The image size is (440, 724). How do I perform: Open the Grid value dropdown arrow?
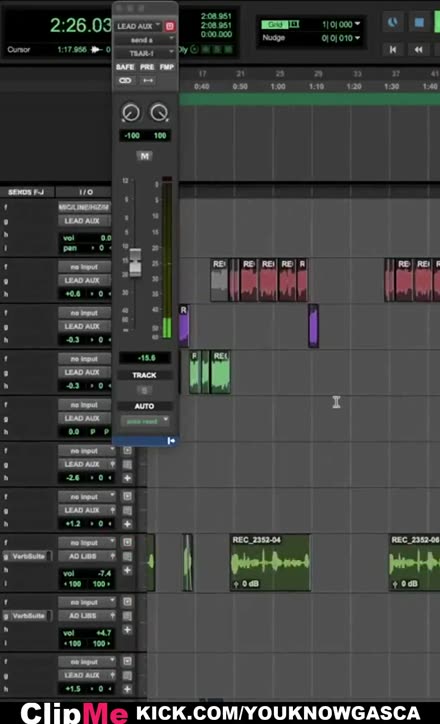coord(357,24)
